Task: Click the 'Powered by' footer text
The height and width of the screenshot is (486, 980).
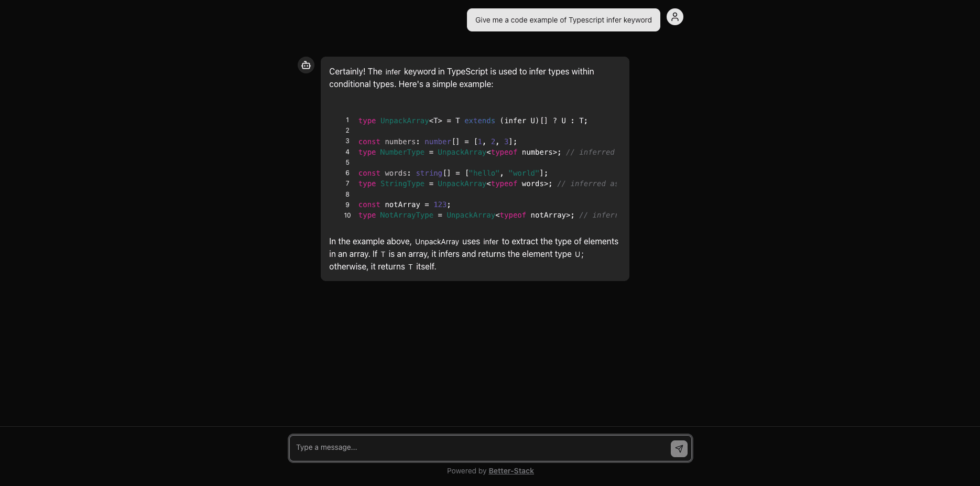Action: 466,470
